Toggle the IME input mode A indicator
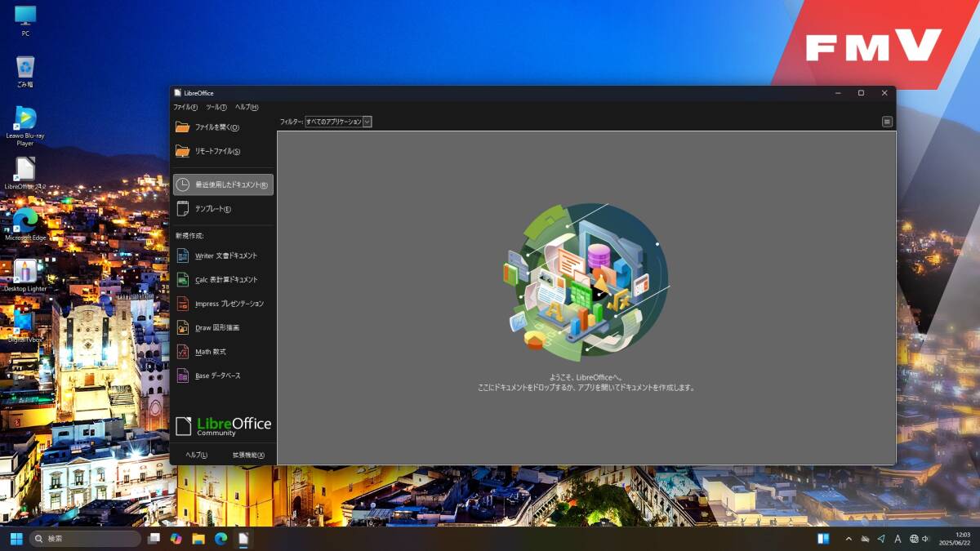980x551 pixels. coord(898,539)
